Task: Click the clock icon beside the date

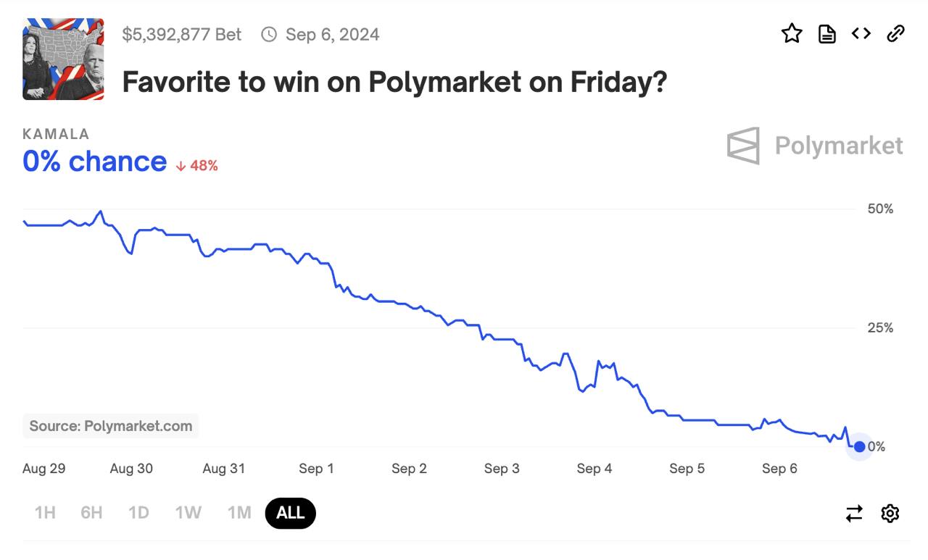Action: tap(269, 34)
